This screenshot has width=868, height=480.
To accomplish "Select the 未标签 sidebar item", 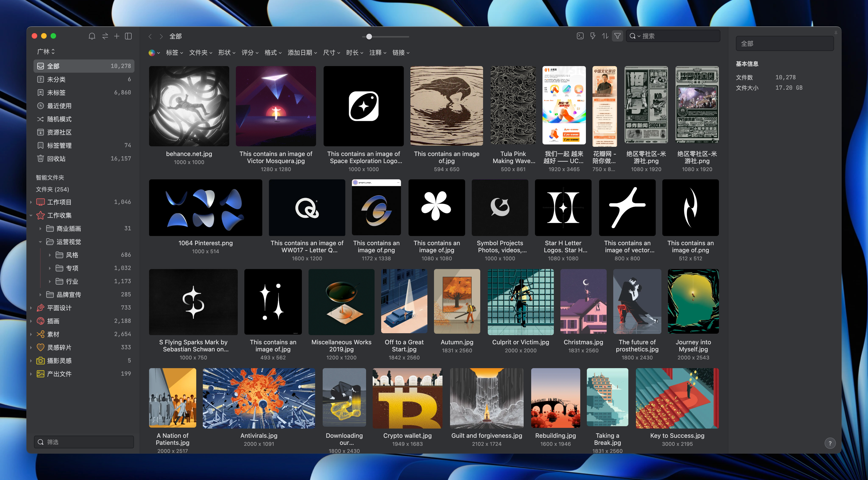I will 56,92.
